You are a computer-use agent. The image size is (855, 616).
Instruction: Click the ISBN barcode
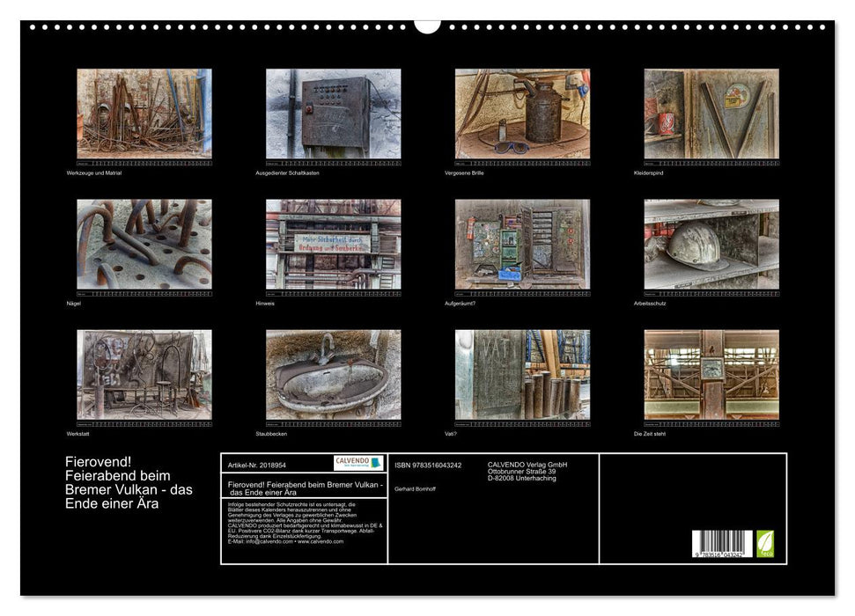click(722, 544)
